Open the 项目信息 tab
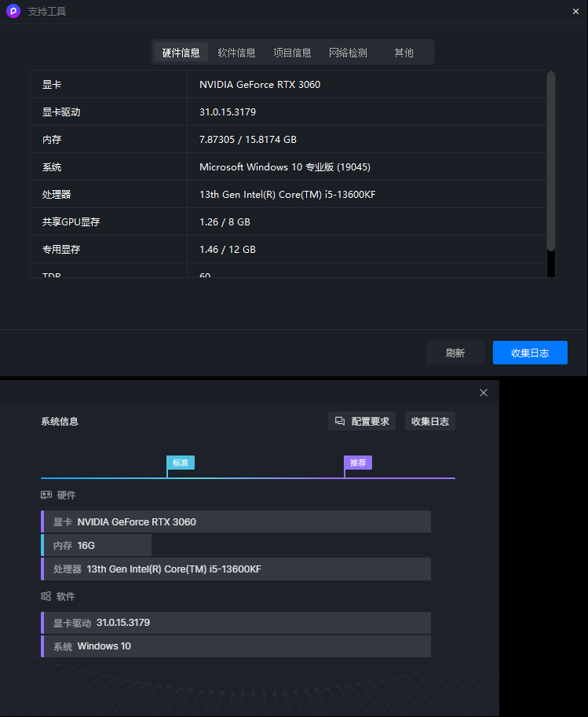This screenshot has height=717, width=588. point(292,53)
